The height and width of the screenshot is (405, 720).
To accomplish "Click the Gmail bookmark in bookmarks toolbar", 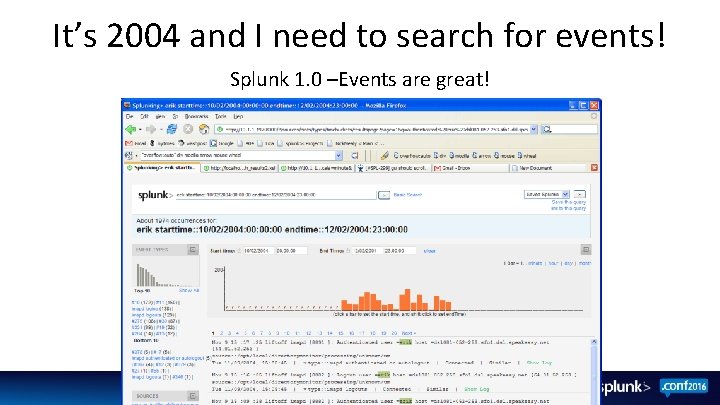I will point(136,143).
